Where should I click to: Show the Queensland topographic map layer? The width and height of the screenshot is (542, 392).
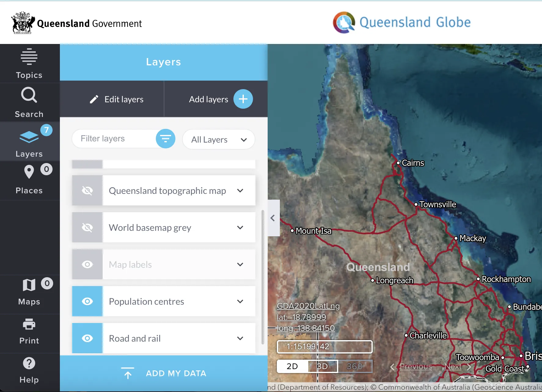tap(87, 191)
